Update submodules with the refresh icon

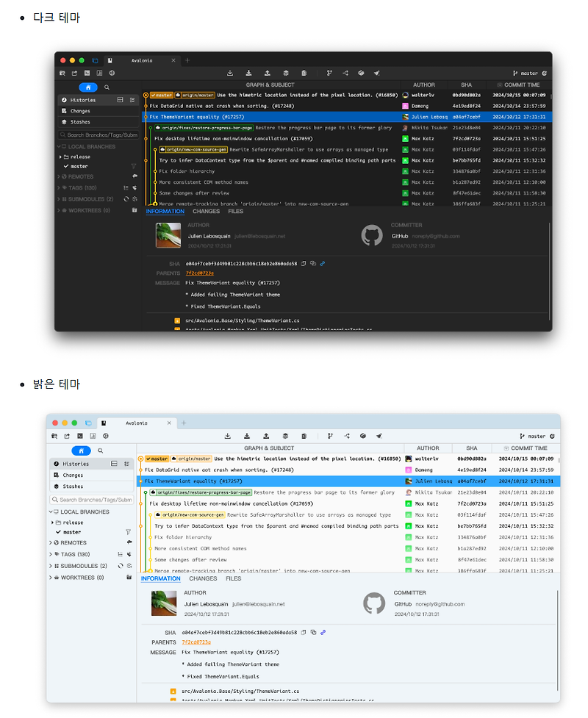(126, 199)
